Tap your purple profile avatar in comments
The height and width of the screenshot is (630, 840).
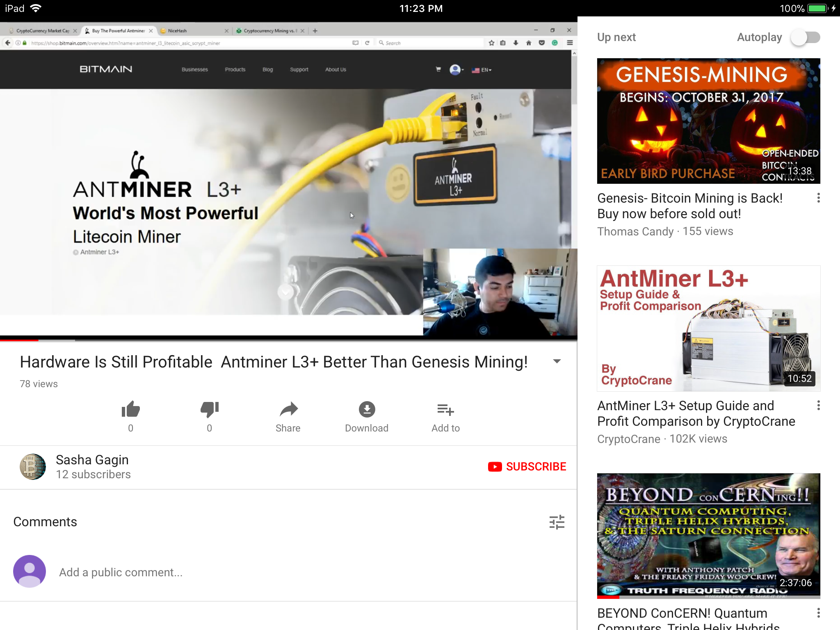coord(30,571)
